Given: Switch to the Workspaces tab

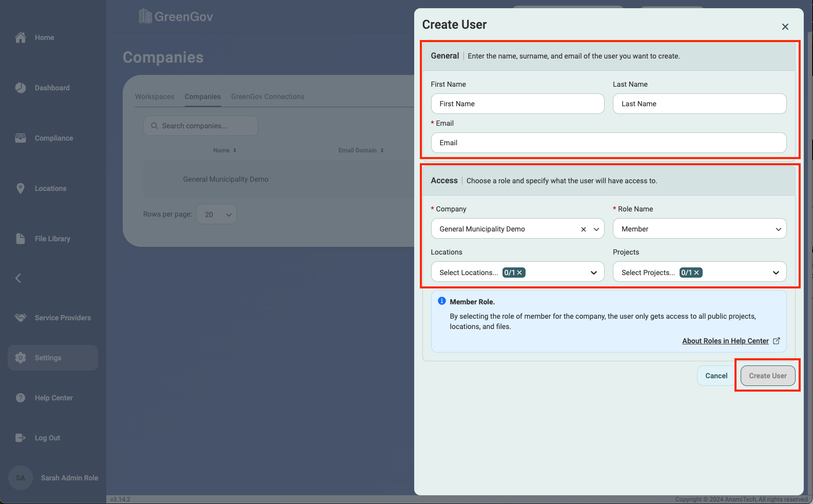Looking at the screenshot, I should pos(154,96).
